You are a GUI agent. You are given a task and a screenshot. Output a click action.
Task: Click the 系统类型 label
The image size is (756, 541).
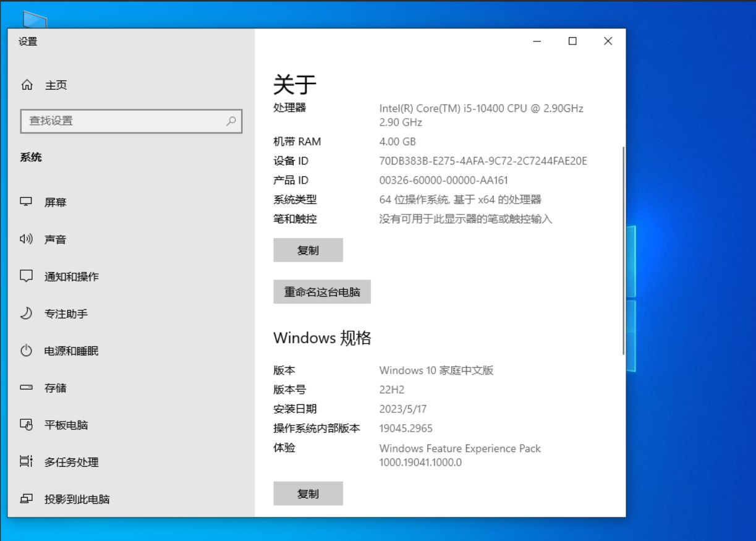point(295,200)
